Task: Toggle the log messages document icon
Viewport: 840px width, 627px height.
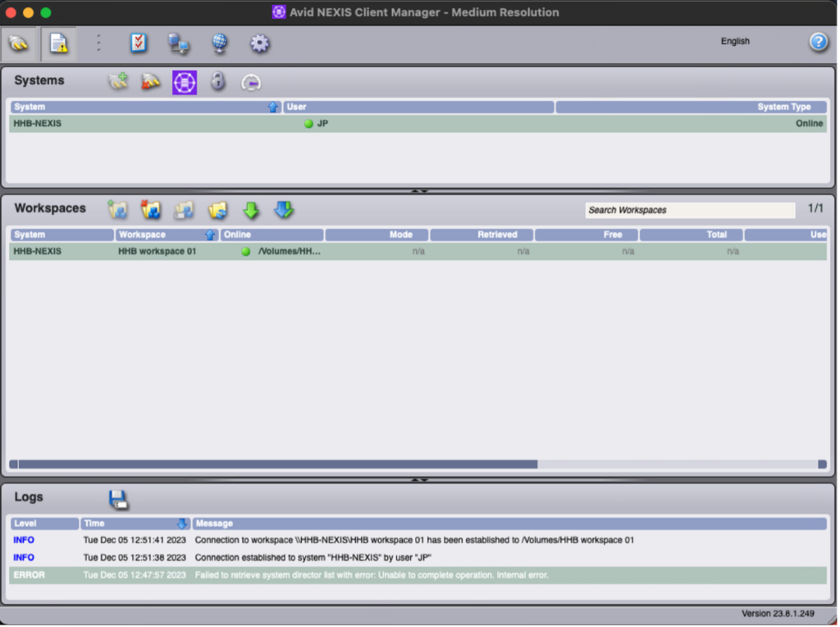Action: click(x=58, y=43)
